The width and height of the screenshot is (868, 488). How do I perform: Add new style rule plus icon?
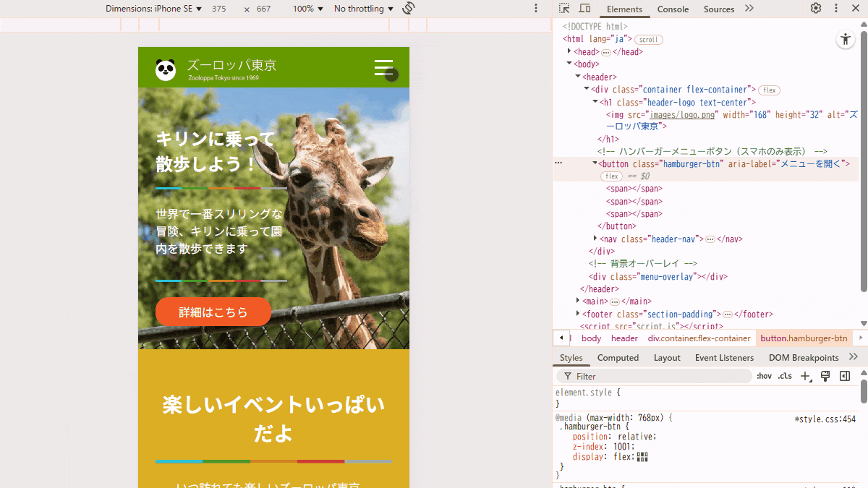tap(806, 376)
